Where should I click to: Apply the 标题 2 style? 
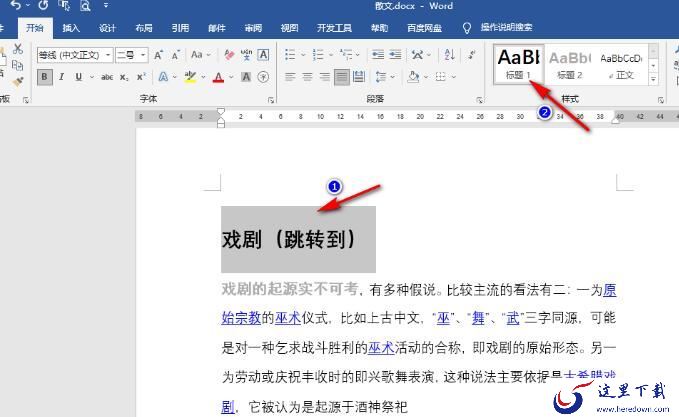click(570, 64)
